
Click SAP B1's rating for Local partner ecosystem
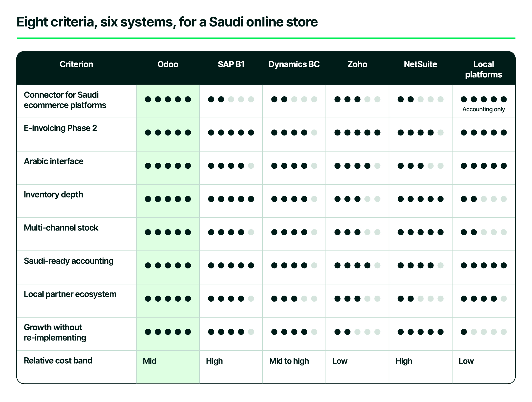(231, 299)
